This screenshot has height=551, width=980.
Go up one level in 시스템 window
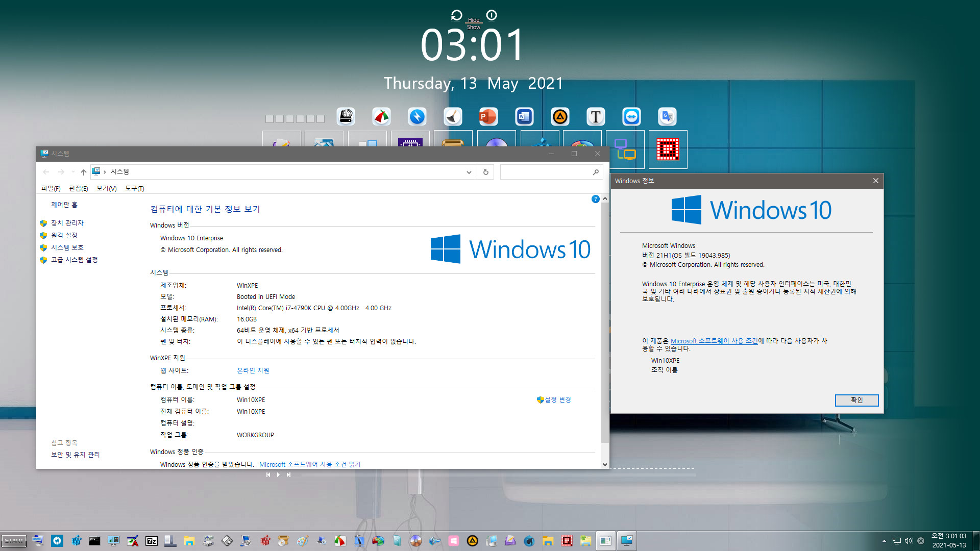point(83,172)
